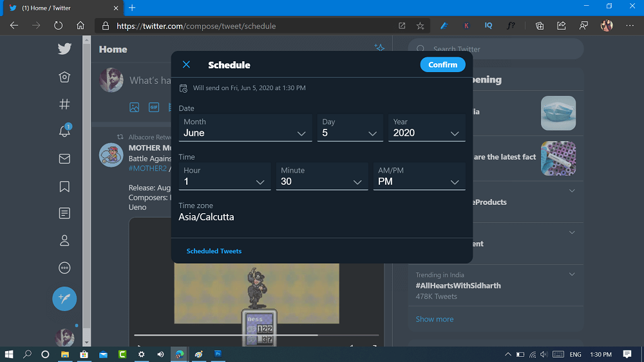Open MOTHER tweet author avatar
Screen dimensions: 644x362
point(111,155)
